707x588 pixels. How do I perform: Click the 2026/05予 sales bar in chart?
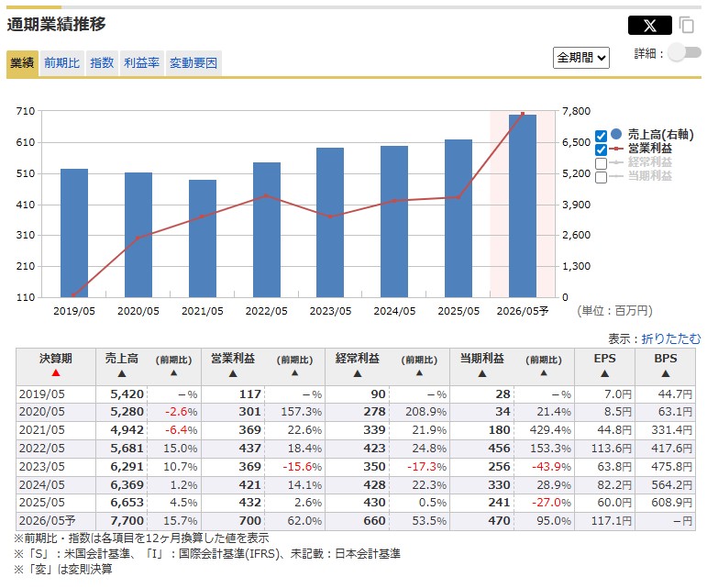(523, 206)
